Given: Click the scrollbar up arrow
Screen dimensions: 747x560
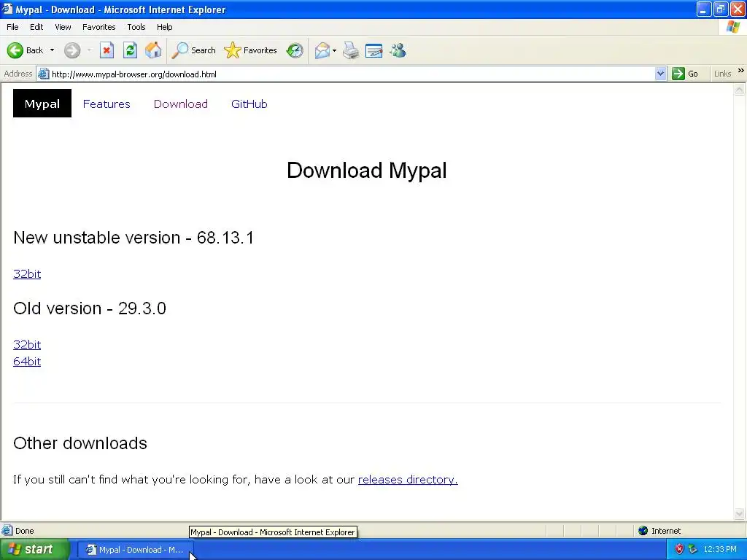Looking at the screenshot, I should 740,90.
